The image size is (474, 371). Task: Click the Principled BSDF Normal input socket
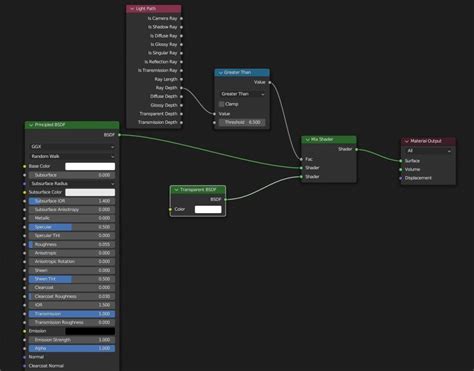(x=25, y=357)
